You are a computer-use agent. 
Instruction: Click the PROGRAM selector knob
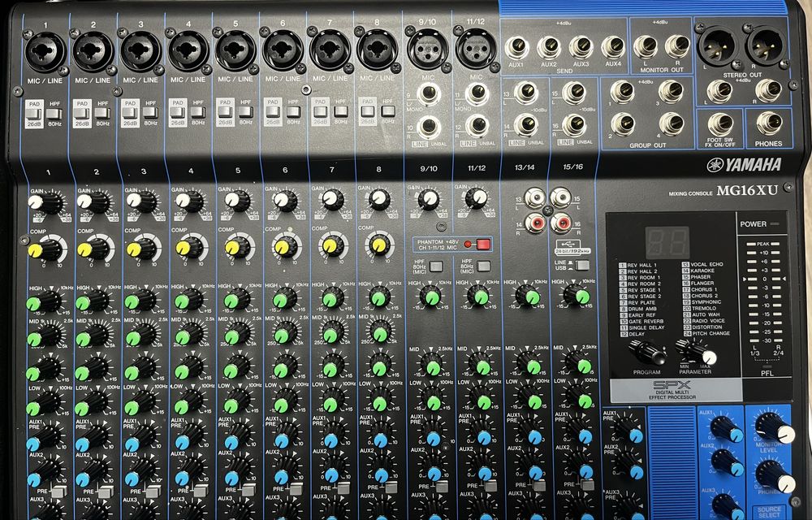point(648,353)
